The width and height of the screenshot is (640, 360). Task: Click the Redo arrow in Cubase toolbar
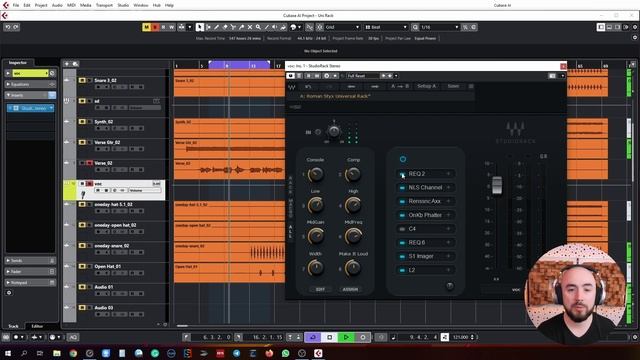coord(16,27)
